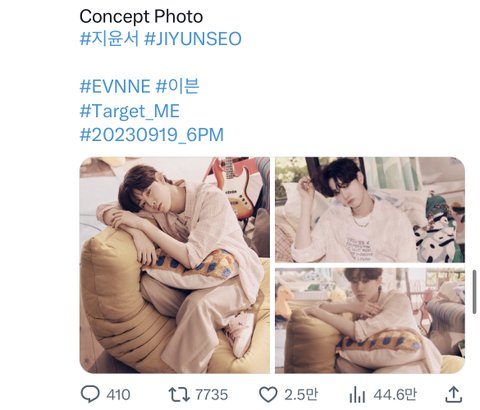The image size is (480, 410).
Task: Open the #Target_ME hashtag
Action: 130,111
